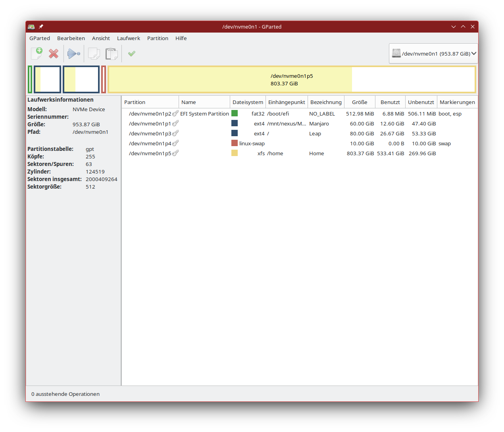The width and height of the screenshot is (504, 432).
Task: Click the pin window icon in title bar
Action: (x=41, y=27)
